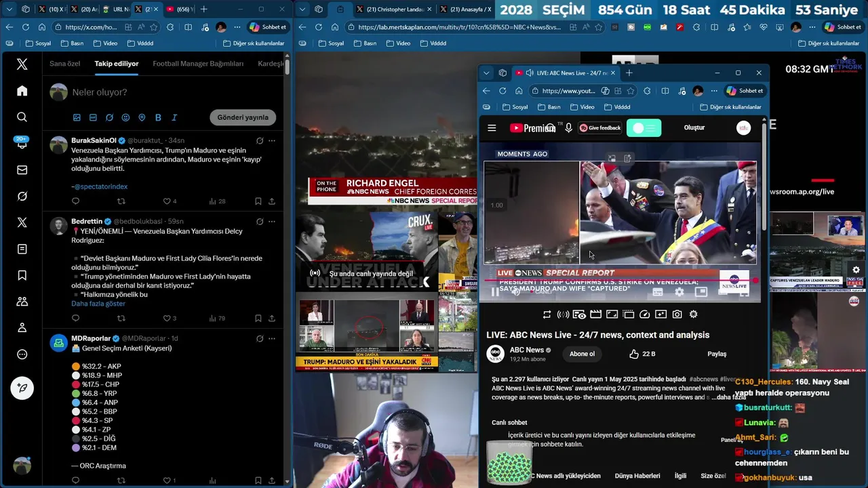Image resolution: width=868 pixels, height=488 pixels.
Task: Open tab actions dropdown in X browser window
Action: pyautogui.click(x=9, y=9)
